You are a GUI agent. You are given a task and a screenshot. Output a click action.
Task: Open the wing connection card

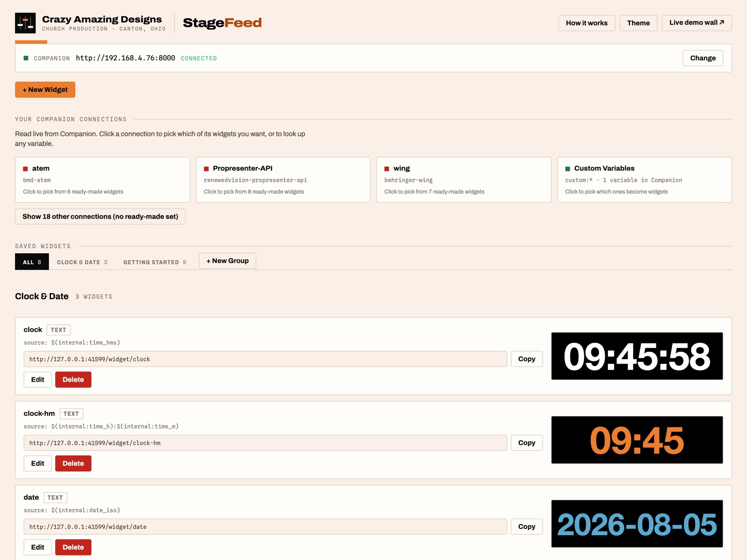point(464,180)
